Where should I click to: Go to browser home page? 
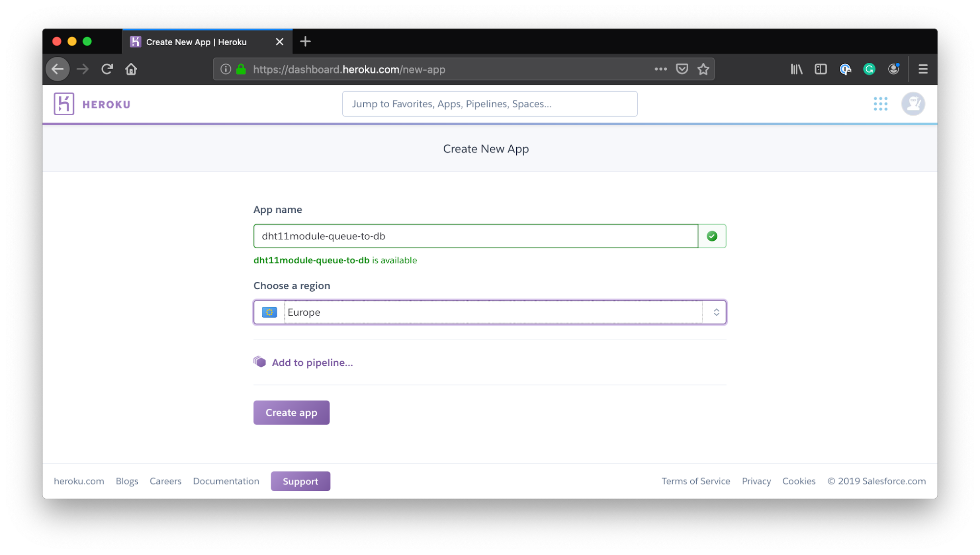[131, 69]
